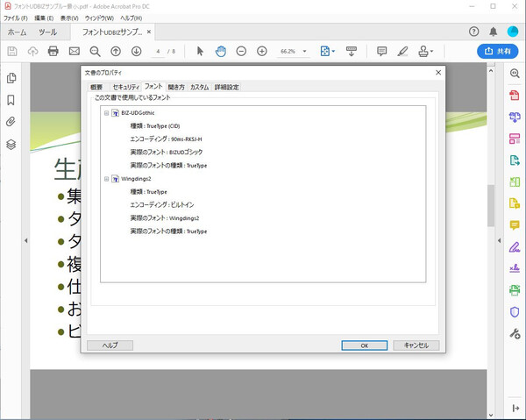Viewport: 526px width, 420px height.
Task: Click the zoom in plus icon
Action: pos(261,51)
